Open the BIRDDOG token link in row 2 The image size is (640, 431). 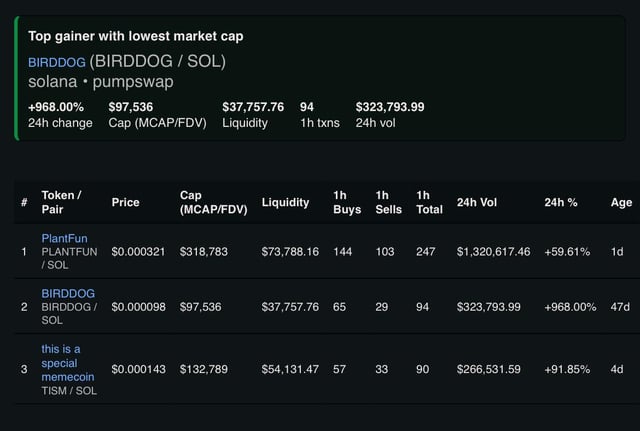click(68, 293)
